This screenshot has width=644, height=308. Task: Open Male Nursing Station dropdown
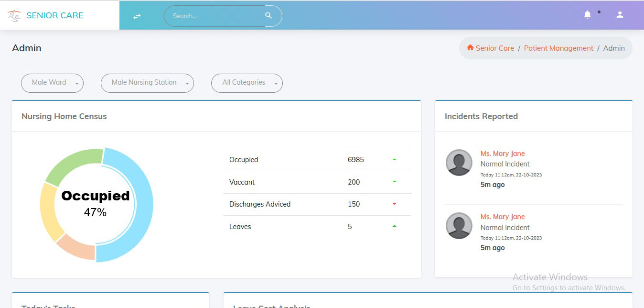pyautogui.click(x=147, y=83)
